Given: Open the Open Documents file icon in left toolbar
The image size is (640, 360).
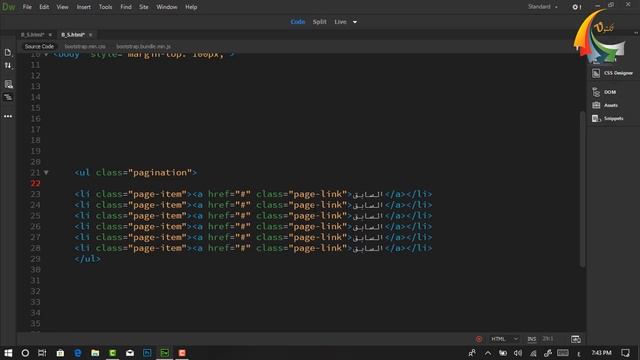Looking at the screenshot, I should [x=8, y=52].
